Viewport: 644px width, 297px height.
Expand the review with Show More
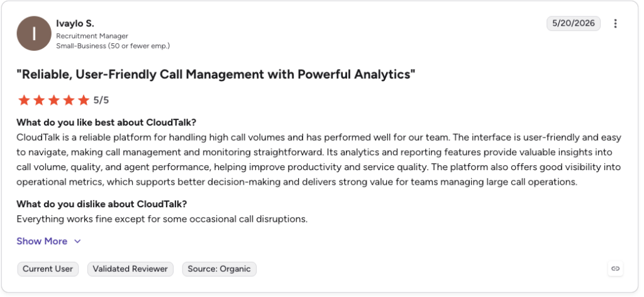coord(42,241)
